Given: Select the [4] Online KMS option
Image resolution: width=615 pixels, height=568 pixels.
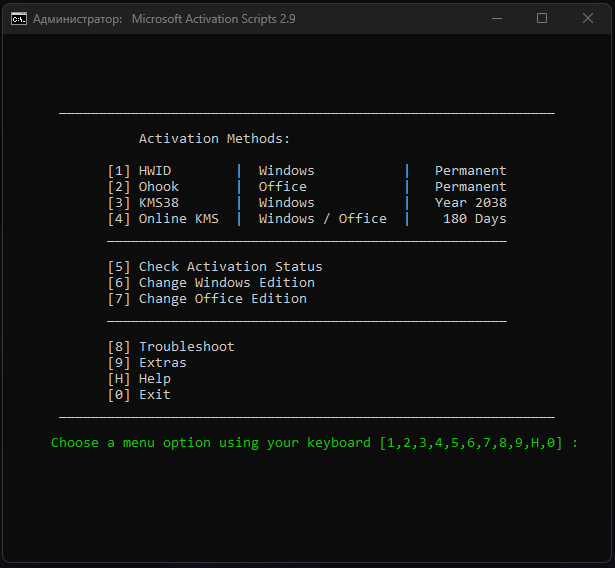Looking at the screenshot, I should pyautogui.click(x=163, y=219).
